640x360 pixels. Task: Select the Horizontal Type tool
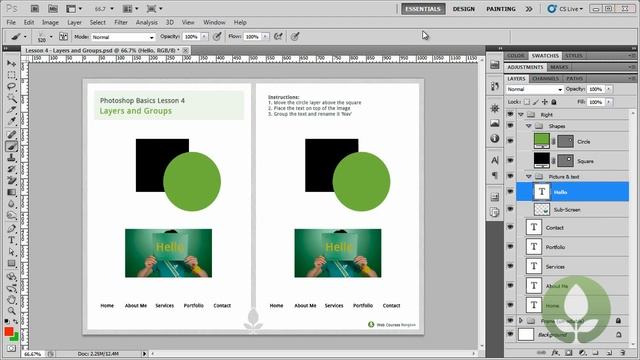[11, 240]
